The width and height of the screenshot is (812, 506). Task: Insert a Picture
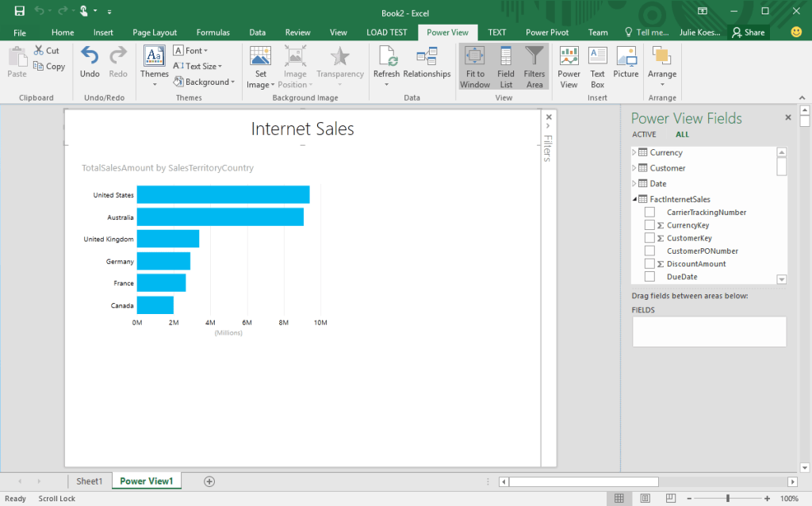[626, 62]
